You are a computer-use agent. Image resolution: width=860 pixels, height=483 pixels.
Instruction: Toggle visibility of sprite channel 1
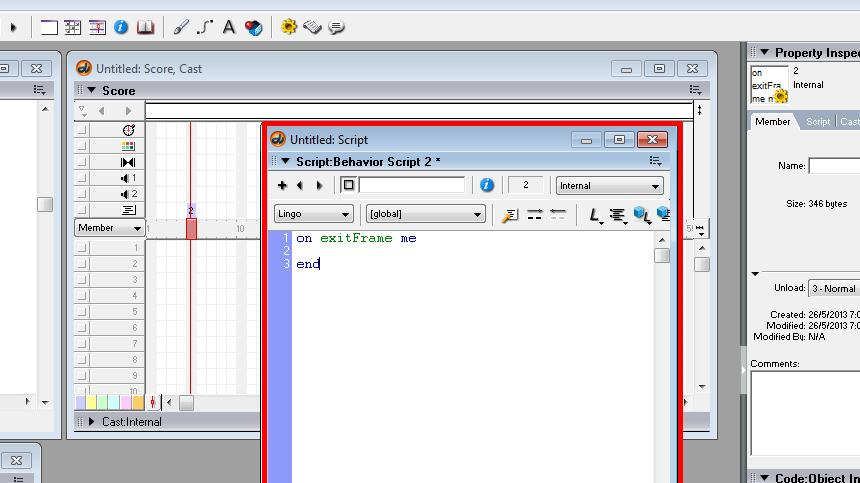coord(82,248)
